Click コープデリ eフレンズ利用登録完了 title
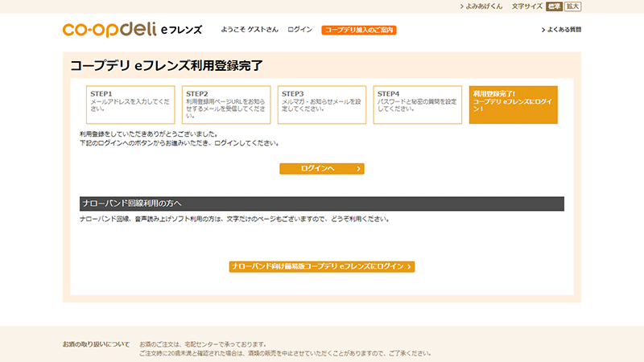This screenshot has width=644, height=362. coord(167,66)
